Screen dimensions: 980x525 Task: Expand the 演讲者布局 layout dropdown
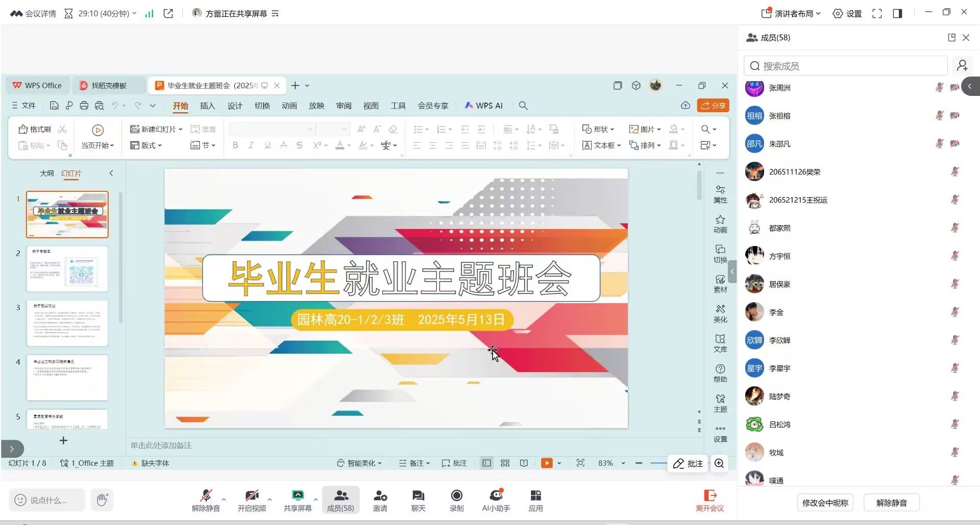tap(791, 14)
